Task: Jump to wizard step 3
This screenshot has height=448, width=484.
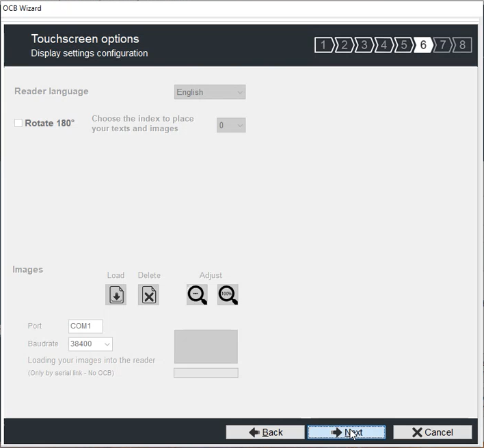Action: [364, 46]
